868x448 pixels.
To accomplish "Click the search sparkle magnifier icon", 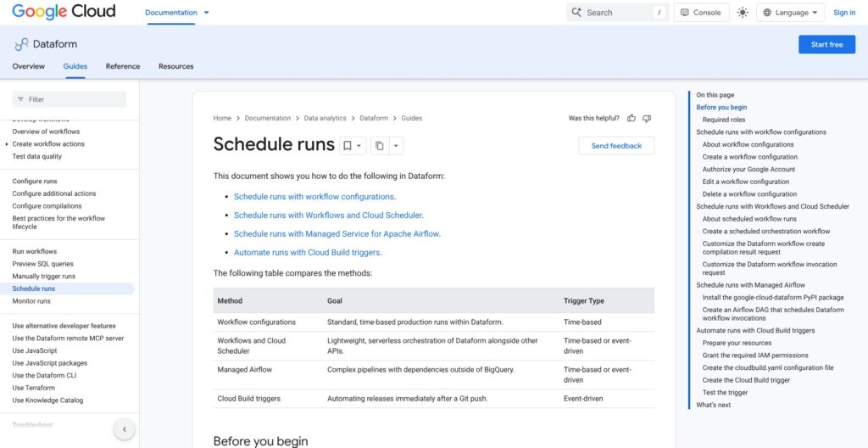I will (576, 12).
